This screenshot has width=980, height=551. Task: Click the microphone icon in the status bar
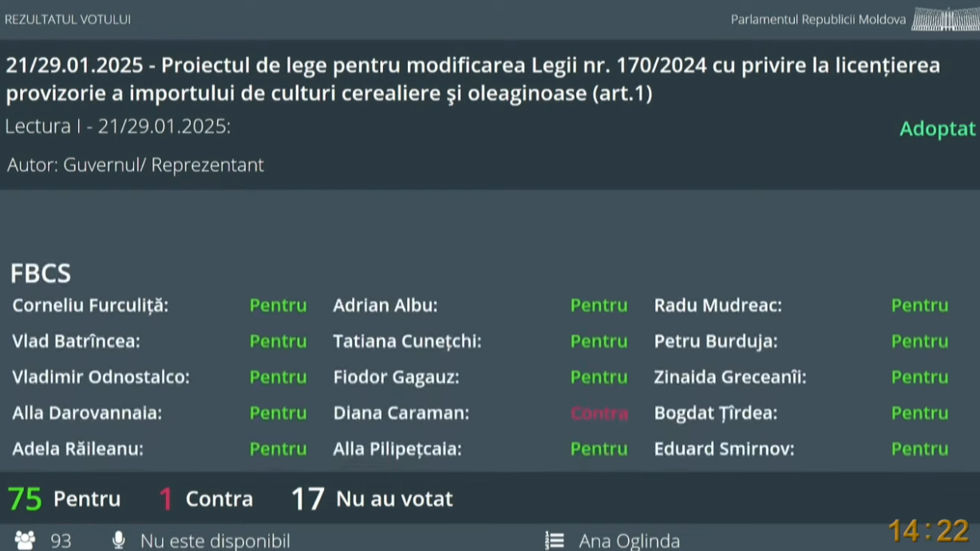[x=119, y=541]
